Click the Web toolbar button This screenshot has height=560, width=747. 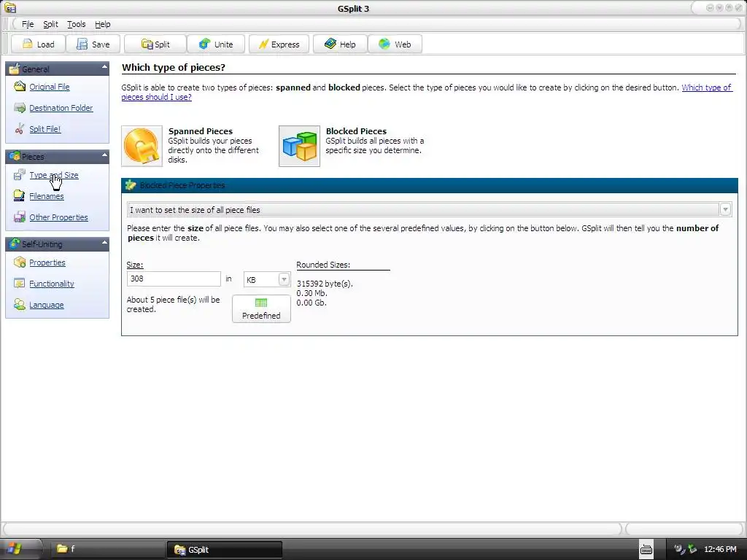point(395,44)
